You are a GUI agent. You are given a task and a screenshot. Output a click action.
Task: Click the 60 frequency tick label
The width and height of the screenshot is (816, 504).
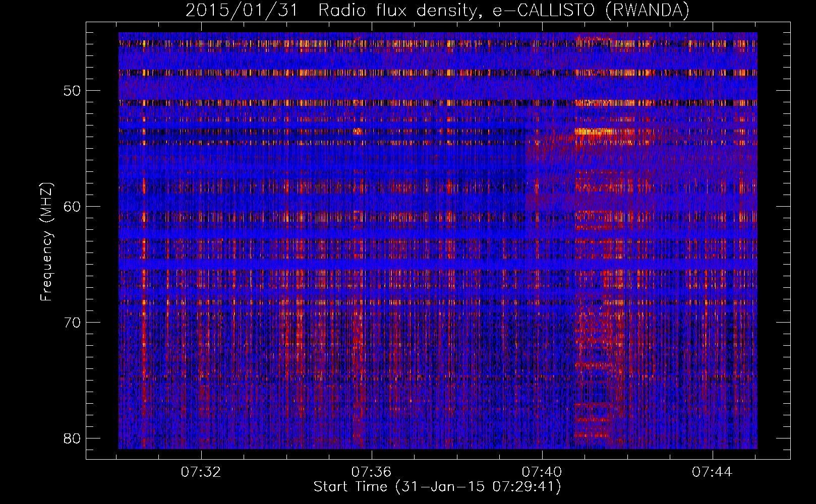pyautogui.click(x=73, y=207)
